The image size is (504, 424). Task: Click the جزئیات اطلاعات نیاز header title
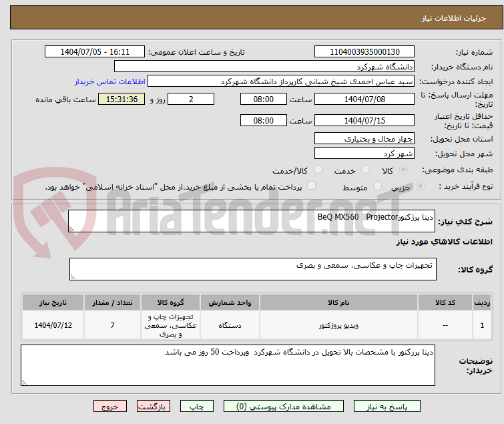coord(454,18)
